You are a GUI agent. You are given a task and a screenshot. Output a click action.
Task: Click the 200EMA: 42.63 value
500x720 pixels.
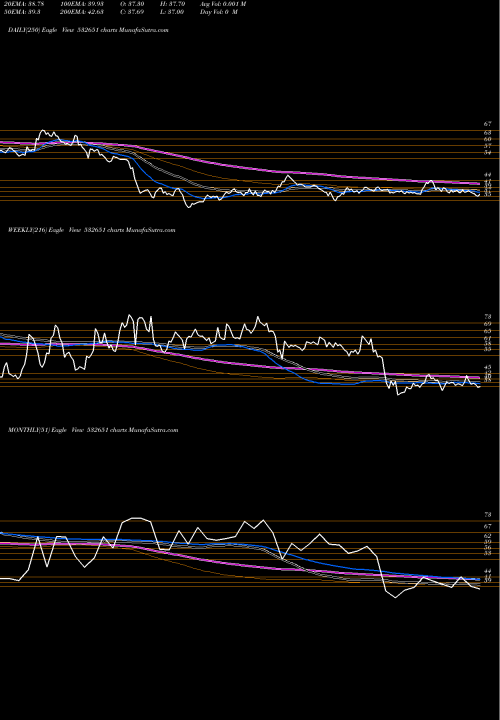tap(81, 12)
